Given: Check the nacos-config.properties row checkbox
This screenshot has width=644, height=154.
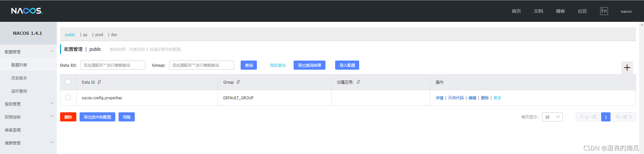Looking at the screenshot, I should [68, 97].
